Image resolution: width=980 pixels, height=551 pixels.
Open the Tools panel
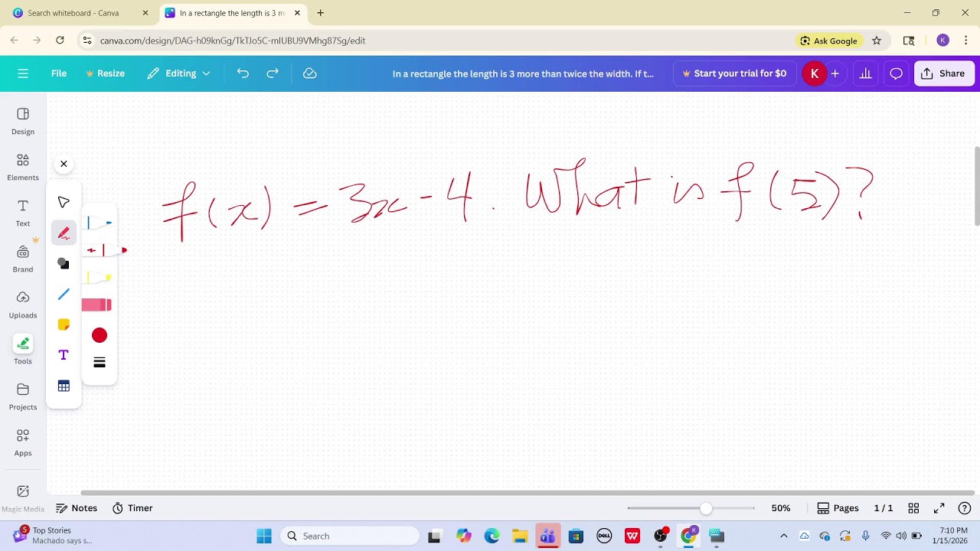23,350
